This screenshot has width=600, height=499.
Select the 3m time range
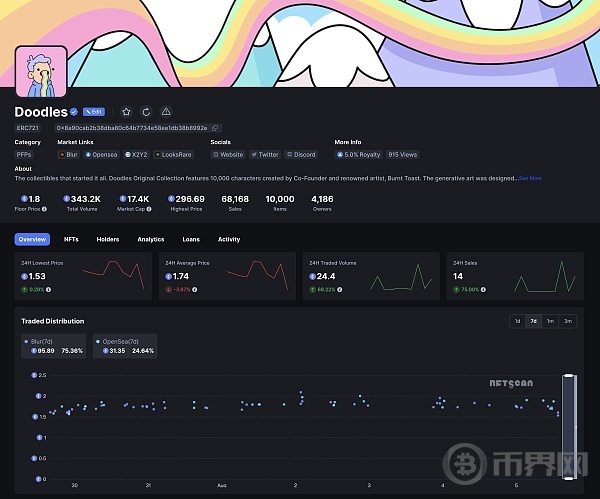point(568,321)
